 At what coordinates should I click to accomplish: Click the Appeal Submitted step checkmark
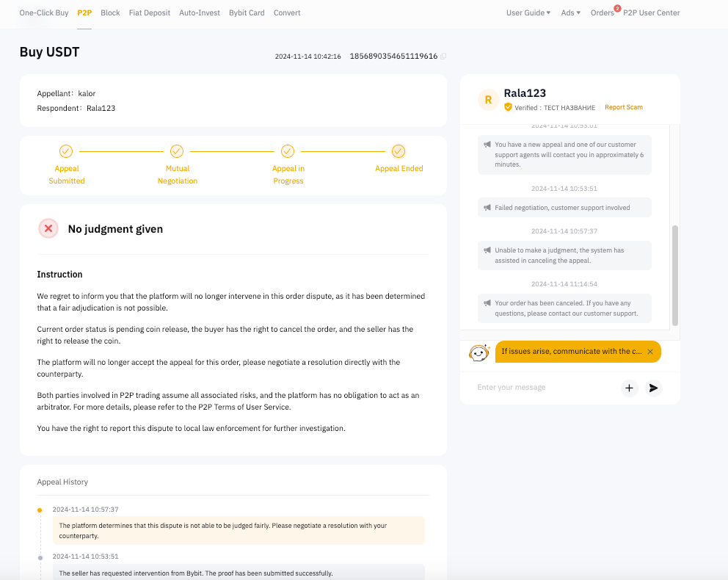click(66, 151)
